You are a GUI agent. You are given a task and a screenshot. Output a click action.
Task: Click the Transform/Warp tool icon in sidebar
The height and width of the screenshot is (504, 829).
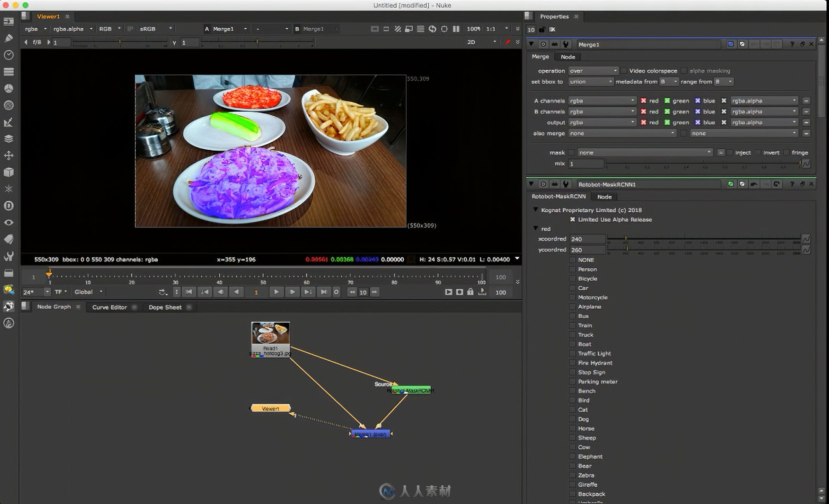pyautogui.click(x=8, y=155)
